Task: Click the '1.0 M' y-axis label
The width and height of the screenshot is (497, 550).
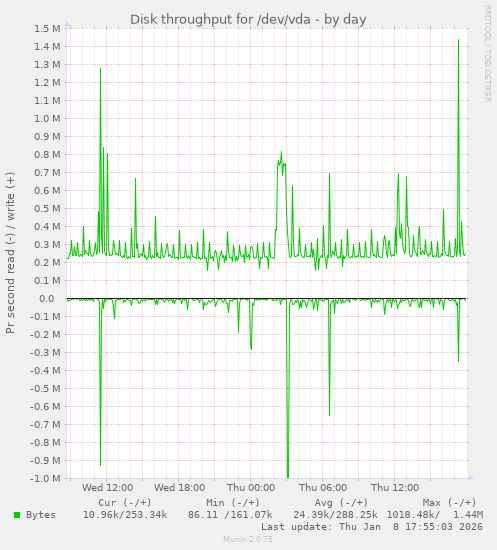Action: [x=47, y=119]
